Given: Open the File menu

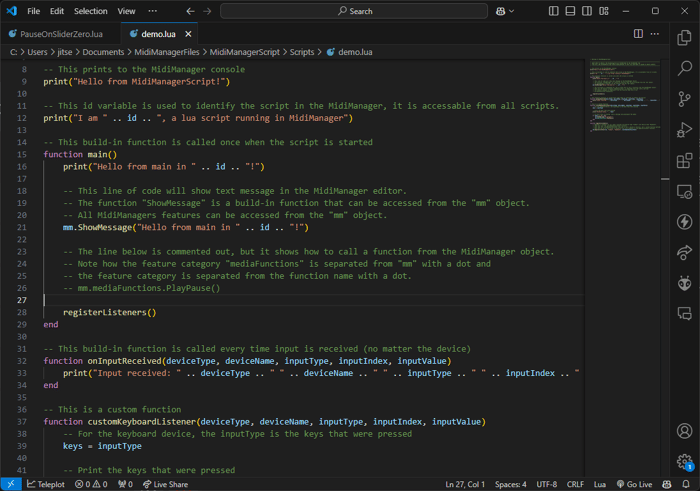Looking at the screenshot, I should tap(33, 11).
